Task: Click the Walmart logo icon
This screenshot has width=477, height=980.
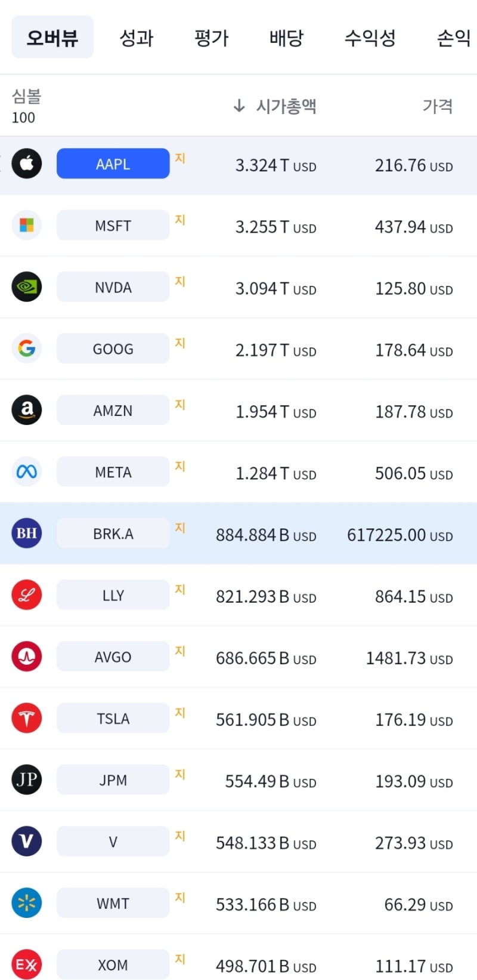Action: click(x=27, y=904)
